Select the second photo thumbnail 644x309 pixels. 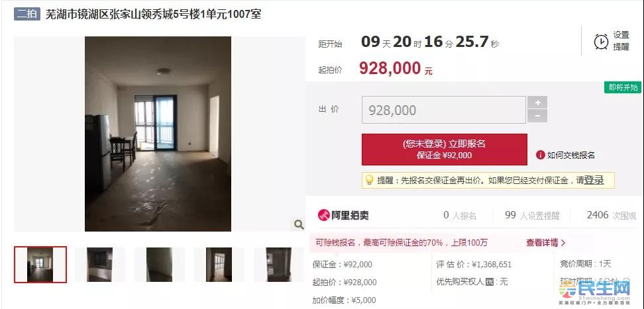click(x=100, y=265)
